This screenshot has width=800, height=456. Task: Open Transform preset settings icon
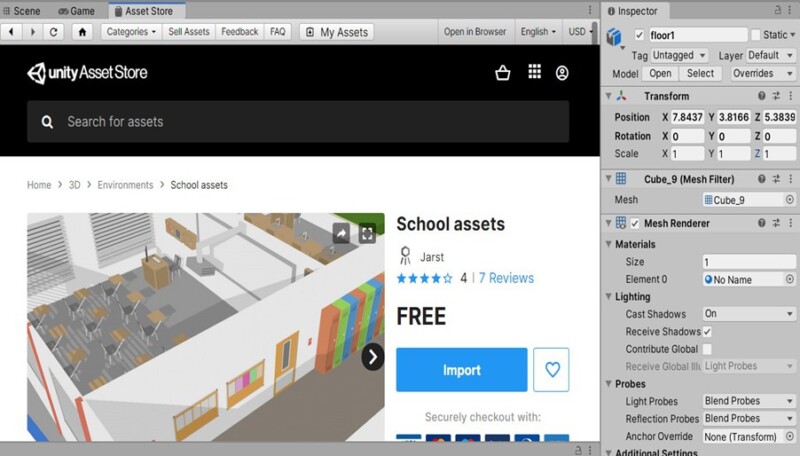pos(776,96)
